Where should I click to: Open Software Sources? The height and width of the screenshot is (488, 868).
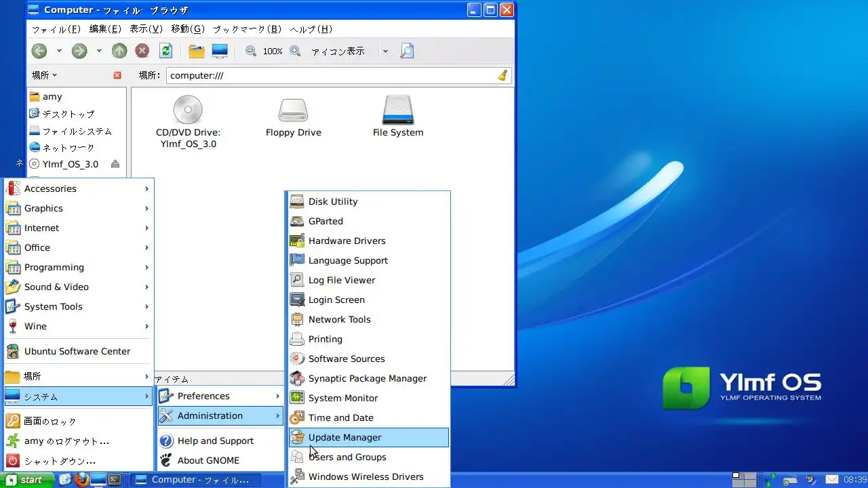coord(368,359)
